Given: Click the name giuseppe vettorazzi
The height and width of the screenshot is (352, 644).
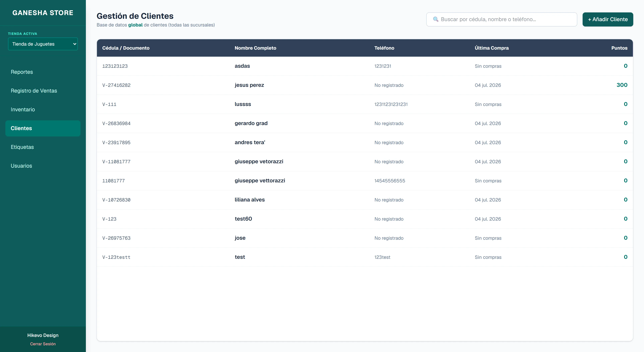Looking at the screenshot, I should click(x=260, y=181).
